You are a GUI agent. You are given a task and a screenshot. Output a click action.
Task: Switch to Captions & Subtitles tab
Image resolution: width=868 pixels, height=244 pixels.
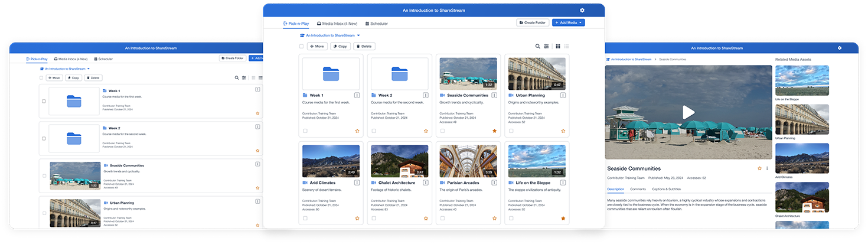[x=666, y=189]
